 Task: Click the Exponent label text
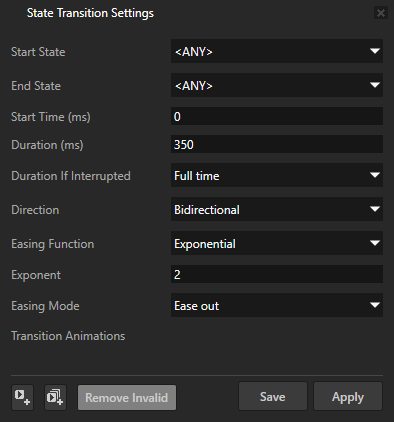pyautogui.click(x=36, y=275)
